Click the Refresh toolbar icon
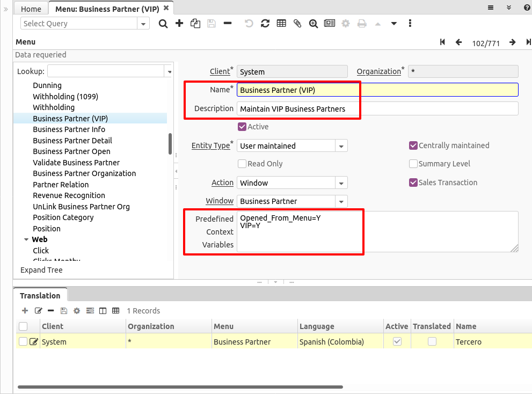 point(265,24)
